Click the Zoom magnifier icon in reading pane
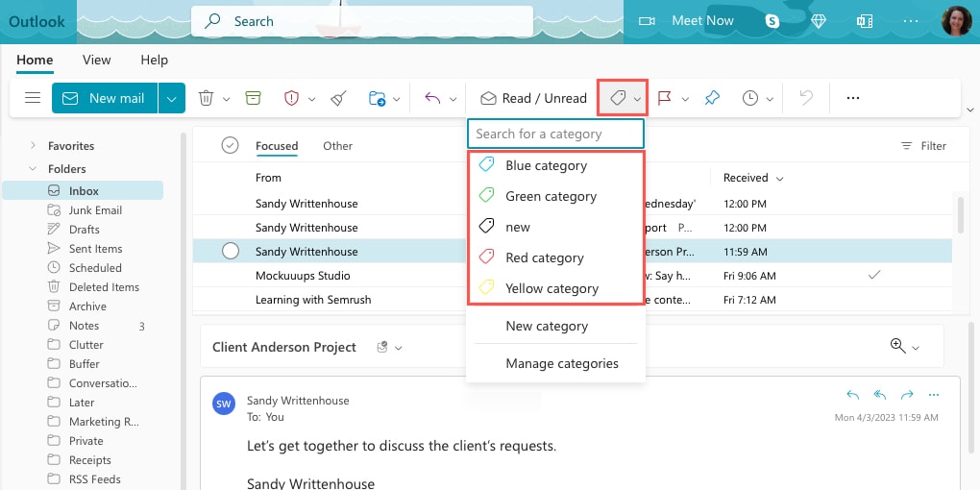This screenshot has width=980, height=490. 898,346
